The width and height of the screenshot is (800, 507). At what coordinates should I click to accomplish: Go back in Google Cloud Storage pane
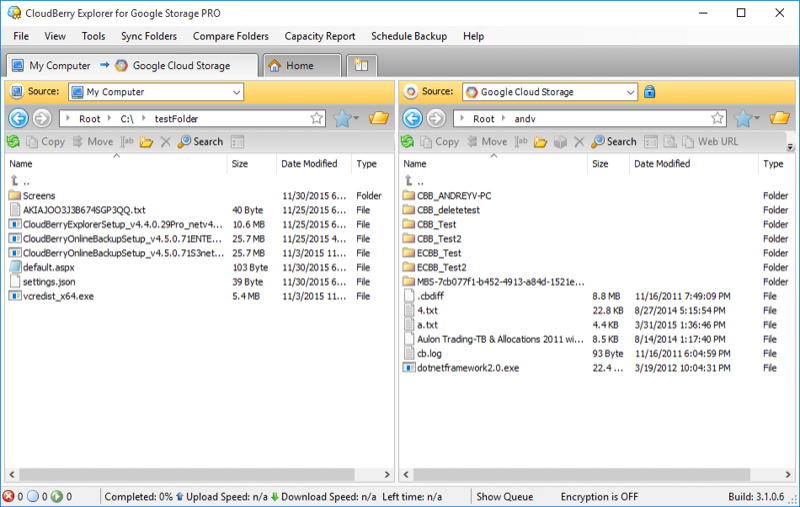pyautogui.click(x=412, y=118)
